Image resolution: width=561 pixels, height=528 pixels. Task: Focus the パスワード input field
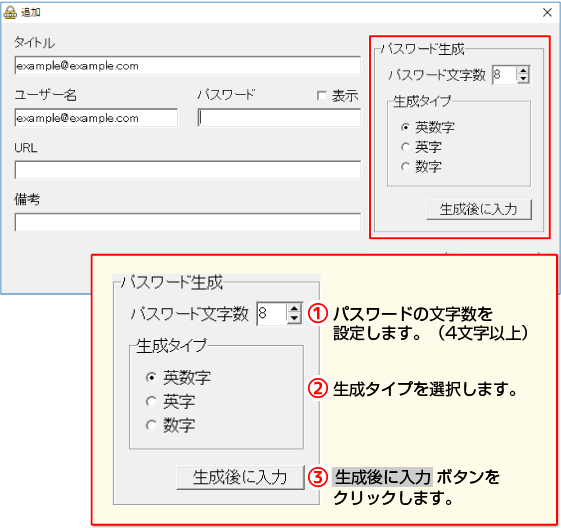279,118
